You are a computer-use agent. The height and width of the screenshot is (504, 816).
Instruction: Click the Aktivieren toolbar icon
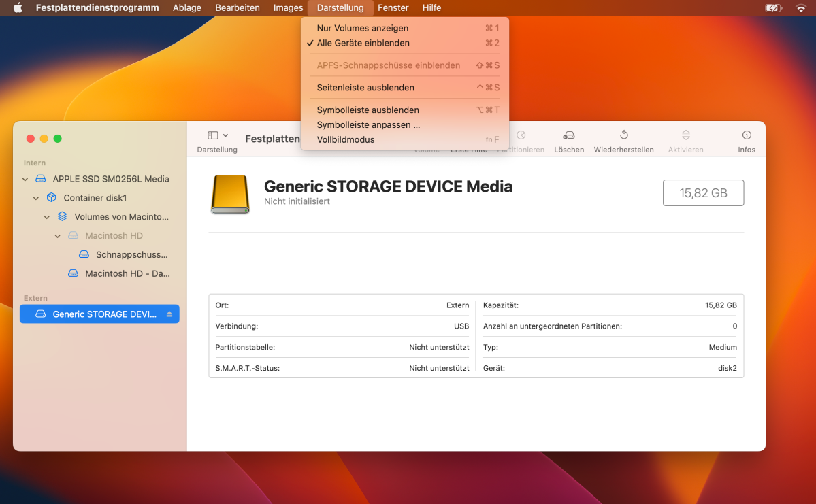[685, 135]
